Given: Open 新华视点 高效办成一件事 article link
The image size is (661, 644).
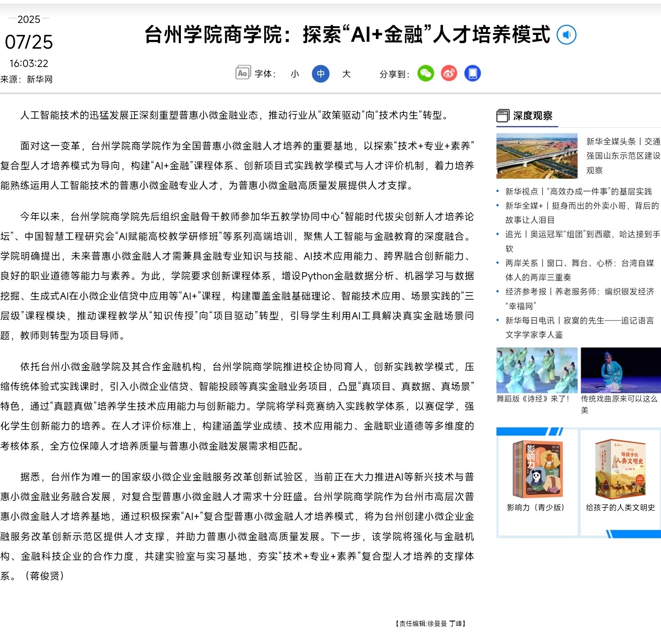Looking at the screenshot, I should pyautogui.click(x=578, y=191).
